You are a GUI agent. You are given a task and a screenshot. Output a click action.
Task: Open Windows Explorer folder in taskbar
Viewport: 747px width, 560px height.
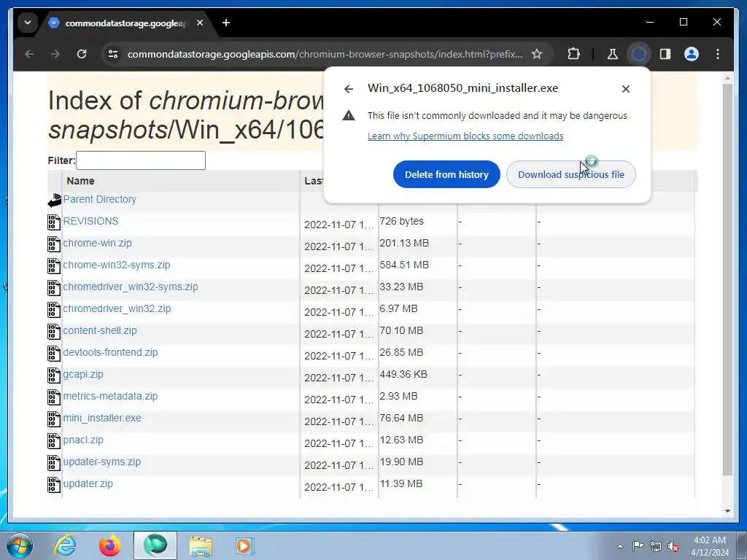pos(201,545)
